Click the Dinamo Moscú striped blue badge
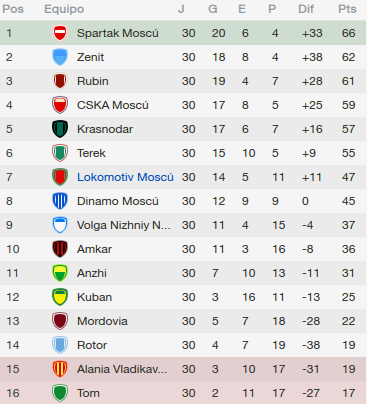The image size is (367, 404). tap(60, 201)
